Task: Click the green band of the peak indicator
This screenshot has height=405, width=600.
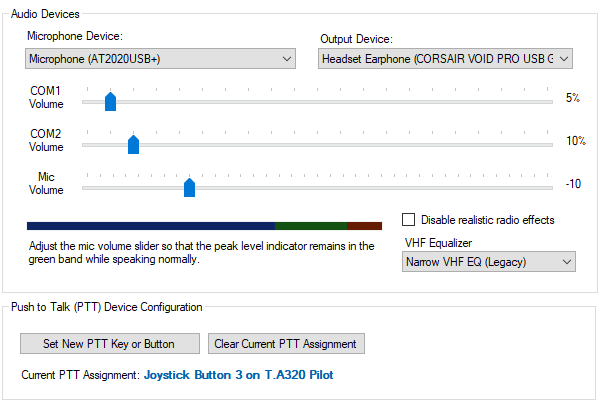Action: 311,226
